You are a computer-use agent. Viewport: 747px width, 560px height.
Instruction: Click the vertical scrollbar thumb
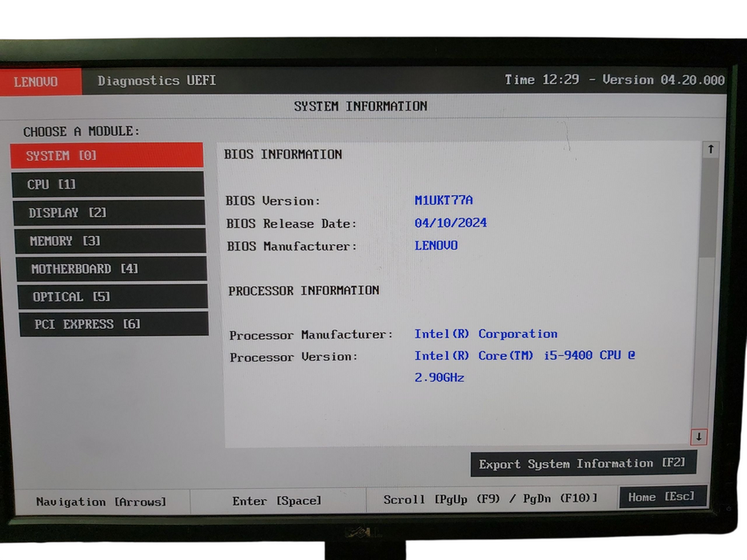point(709,208)
